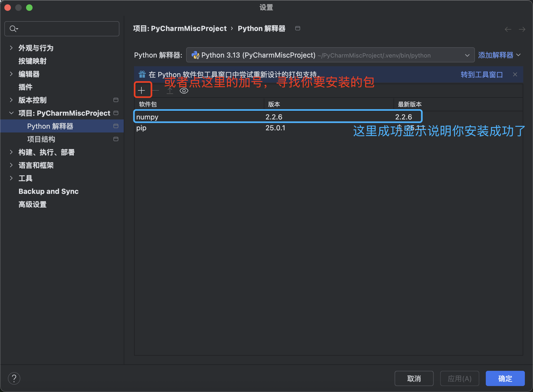This screenshot has height=392, width=533.
Task: Click the help question mark icon
Action: (x=14, y=378)
